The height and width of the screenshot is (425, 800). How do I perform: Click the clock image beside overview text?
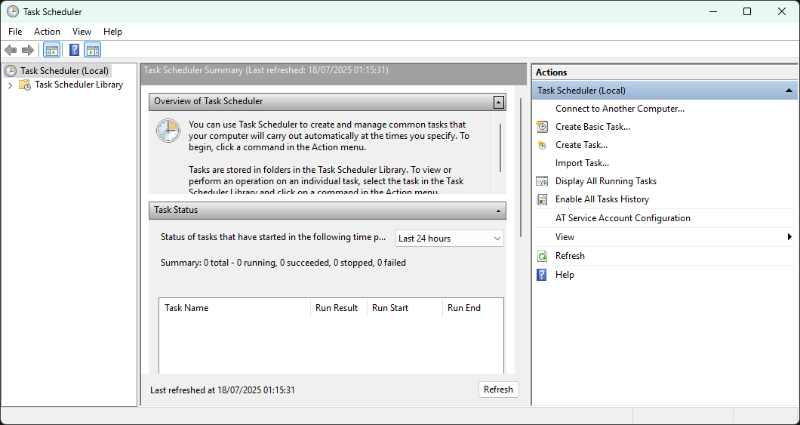[168, 131]
